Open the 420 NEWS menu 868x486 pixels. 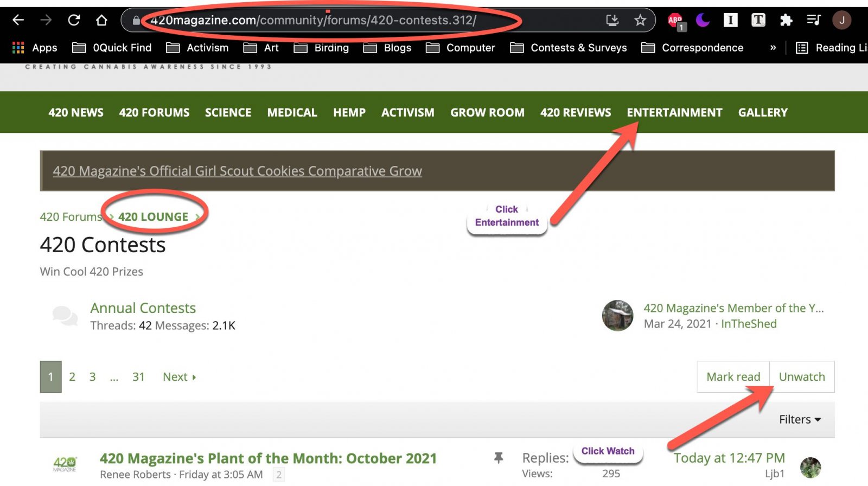[76, 112]
